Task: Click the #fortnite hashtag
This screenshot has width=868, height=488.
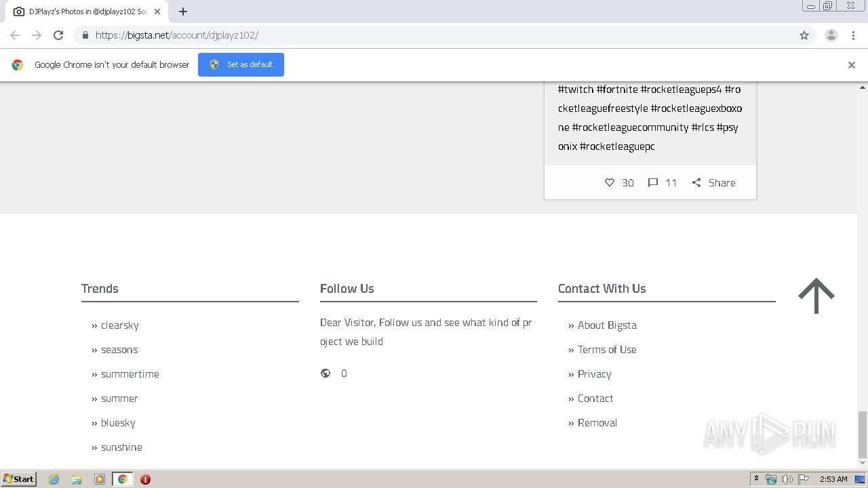Action: (x=617, y=89)
